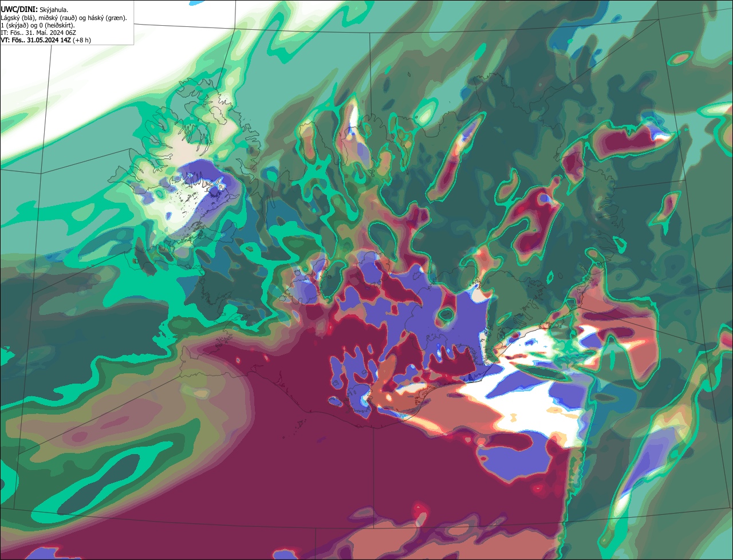733x560 pixels.
Task: Click the 'Lágský (blá)' legend text
Action: point(18,18)
